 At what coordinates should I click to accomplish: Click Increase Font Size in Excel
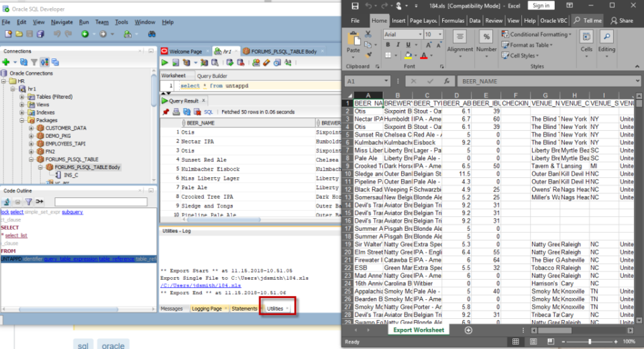429,45
